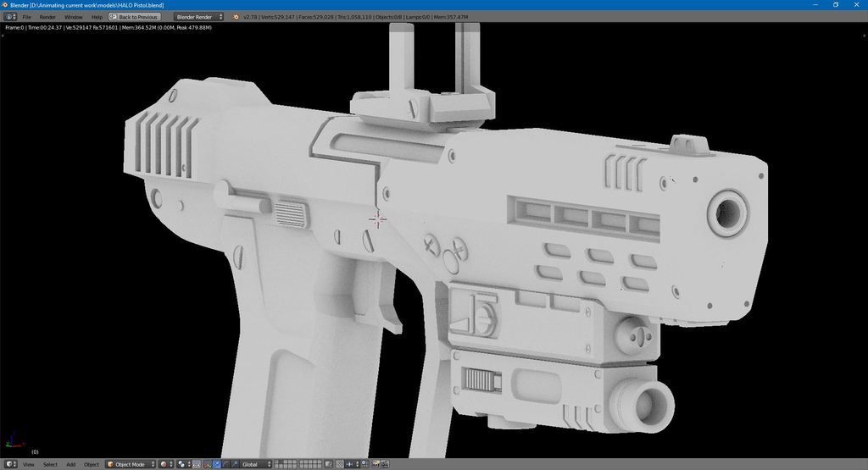Click the Objects:0/8 statistic

(390, 17)
